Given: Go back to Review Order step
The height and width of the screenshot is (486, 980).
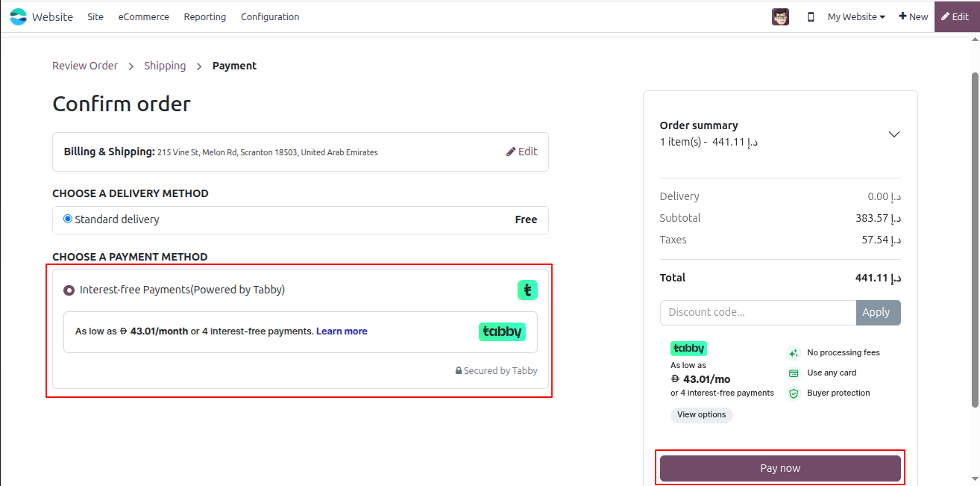Looking at the screenshot, I should pos(85,66).
